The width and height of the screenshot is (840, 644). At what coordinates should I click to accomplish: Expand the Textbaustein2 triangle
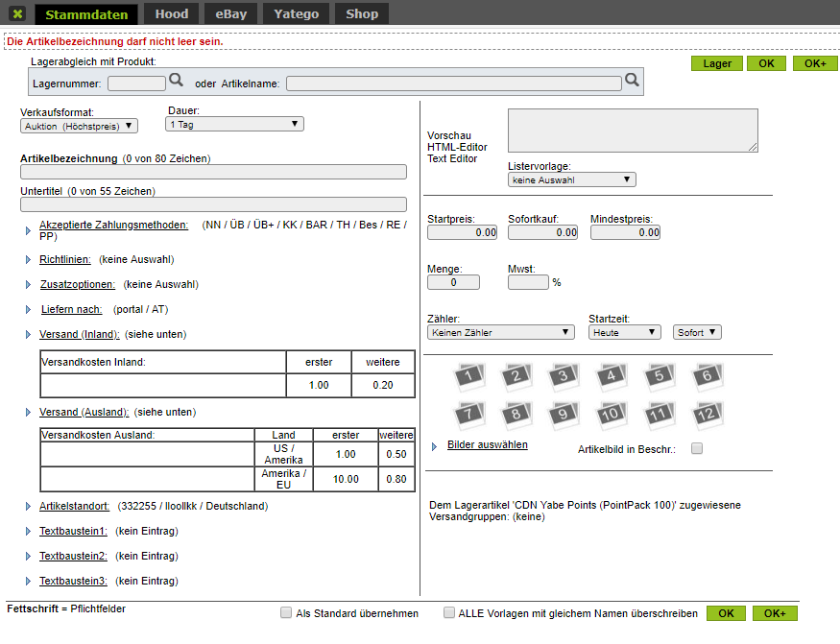point(29,556)
